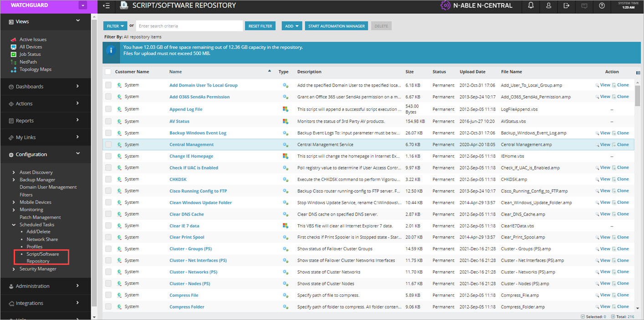644x320 pixels.
Task: Expand the Dashboards section
Action: pos(46,87)
